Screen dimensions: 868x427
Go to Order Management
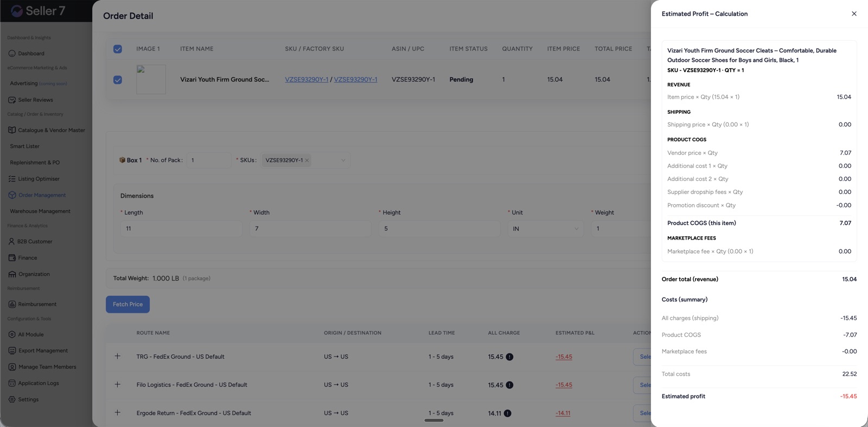click(42, 195)
